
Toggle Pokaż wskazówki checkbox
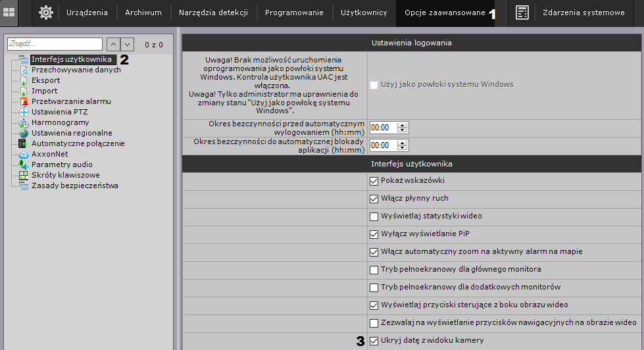(x=374, y=181)
